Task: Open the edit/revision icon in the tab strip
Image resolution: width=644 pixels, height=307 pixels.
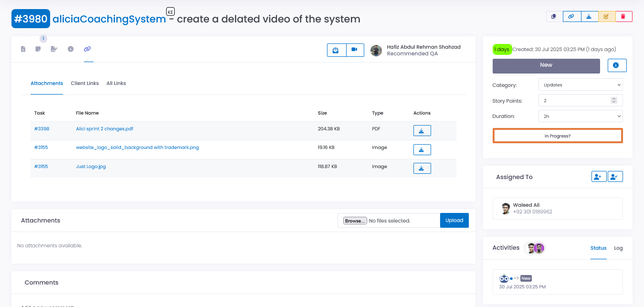Action: [54, 48]
